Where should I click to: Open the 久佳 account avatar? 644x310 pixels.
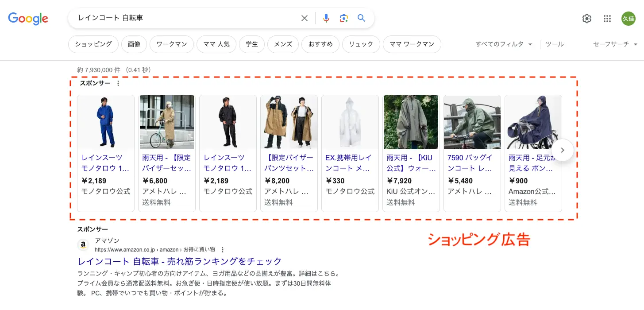[x=629, y=19]
